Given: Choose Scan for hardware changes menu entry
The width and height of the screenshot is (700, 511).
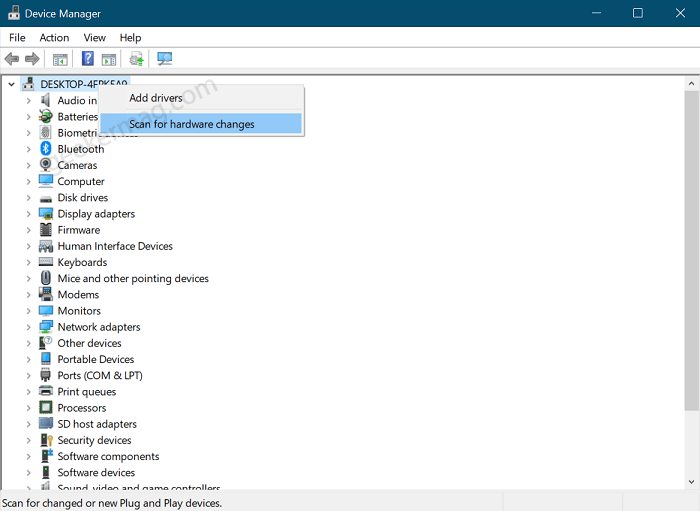Looking at the screenshot, I should pos(201,124).
